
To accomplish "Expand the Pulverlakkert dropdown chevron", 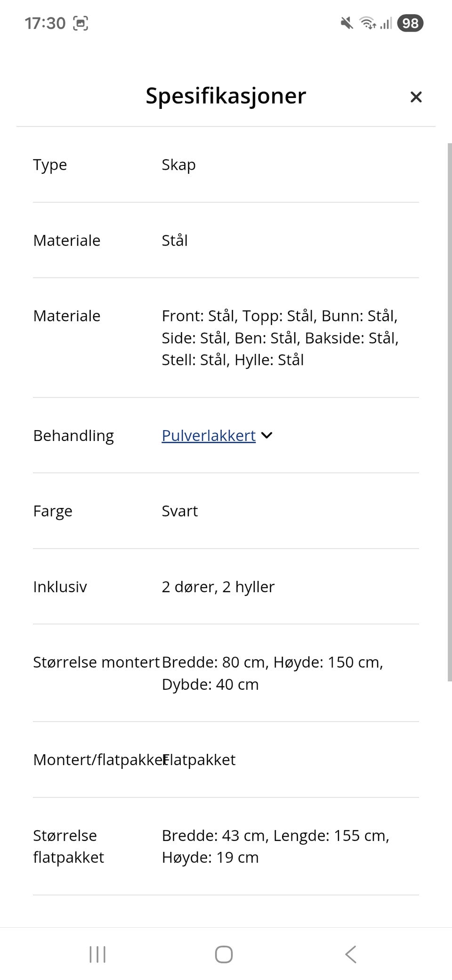I will [266, 435].
